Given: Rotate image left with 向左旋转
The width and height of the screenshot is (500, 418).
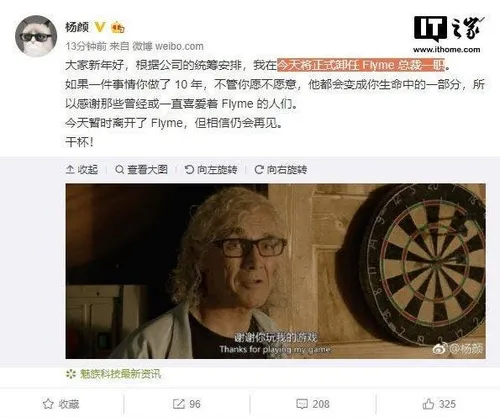Looking at the screenshot, I should pos(211,170).
